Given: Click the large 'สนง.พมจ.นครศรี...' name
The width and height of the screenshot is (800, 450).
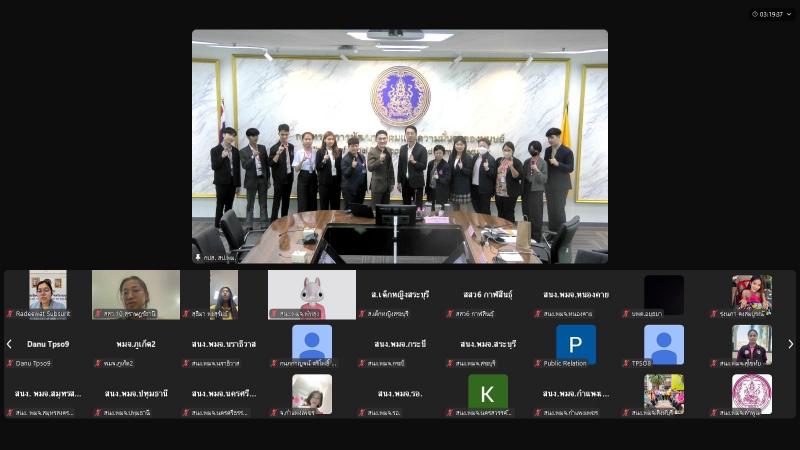Looking at the screenshot, I should click(x=224, y=393).
